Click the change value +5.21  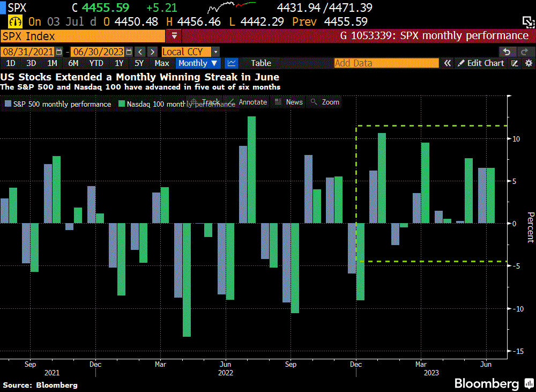[162, 8]
